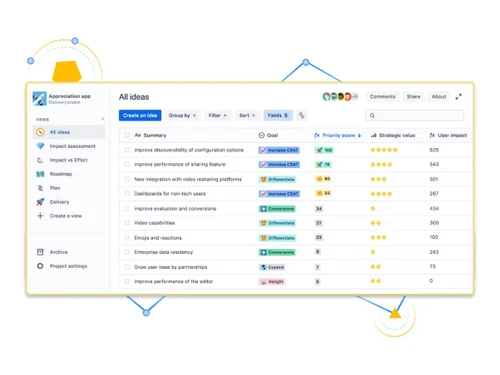Set strategic value dots on discoverability row
Viewport: 500px width, 375px height.
pyautogui.click(x=384, y=150)
